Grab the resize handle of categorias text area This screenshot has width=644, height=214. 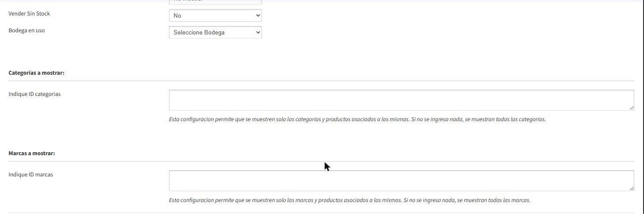(632, 108)
